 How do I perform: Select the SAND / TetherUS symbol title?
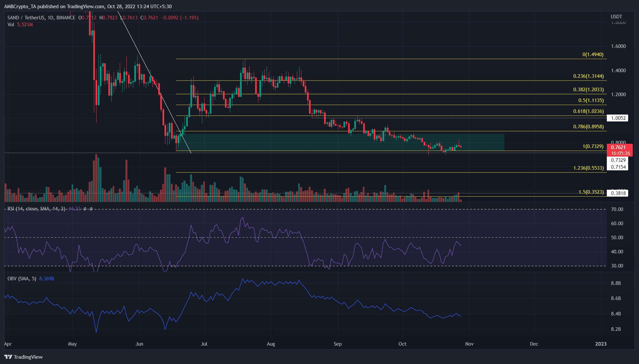coord(41,18)
